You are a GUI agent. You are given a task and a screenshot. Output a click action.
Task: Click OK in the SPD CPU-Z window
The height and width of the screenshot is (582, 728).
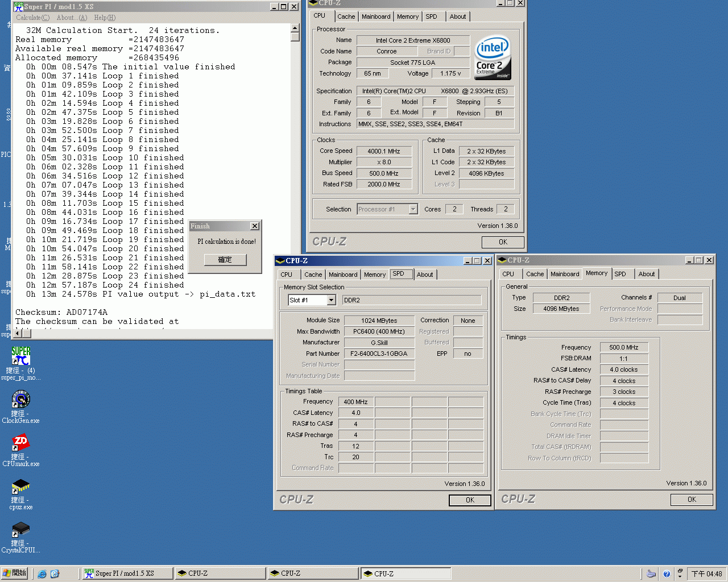coord(470,500)
